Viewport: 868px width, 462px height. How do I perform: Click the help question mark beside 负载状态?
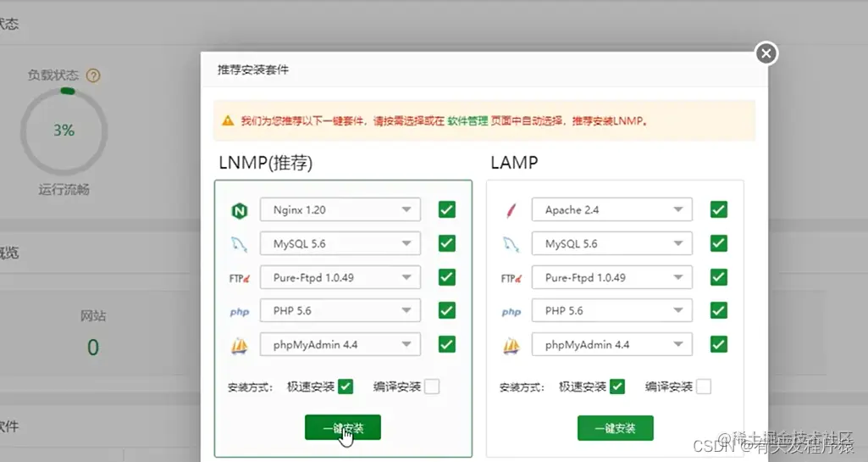click(93, 75)
